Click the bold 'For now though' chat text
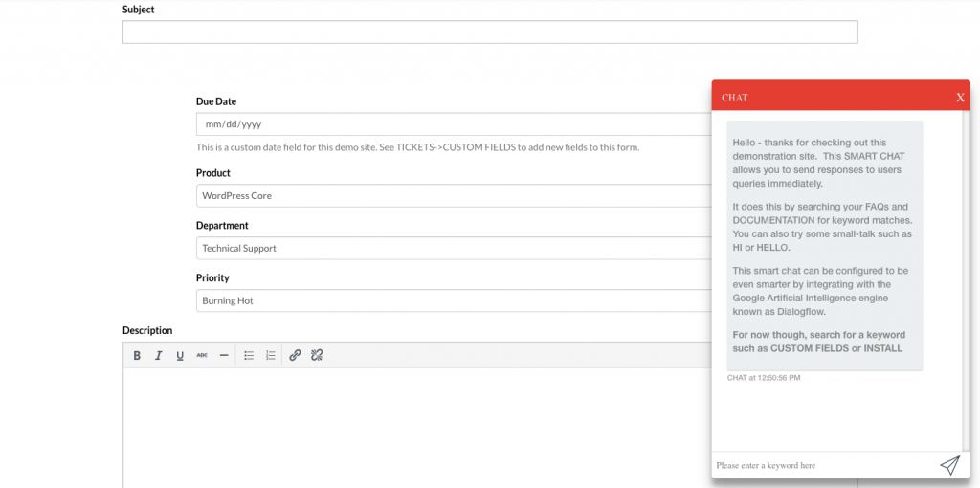Image resolution: width=980 pixels, height=488 pixels. point(819,342)
